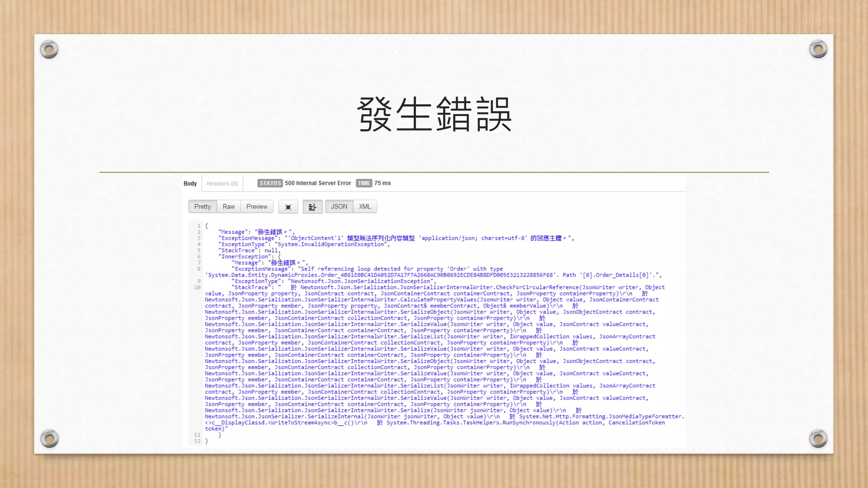
Task: Click the gray STATUS badge
Action: (270, 183)
